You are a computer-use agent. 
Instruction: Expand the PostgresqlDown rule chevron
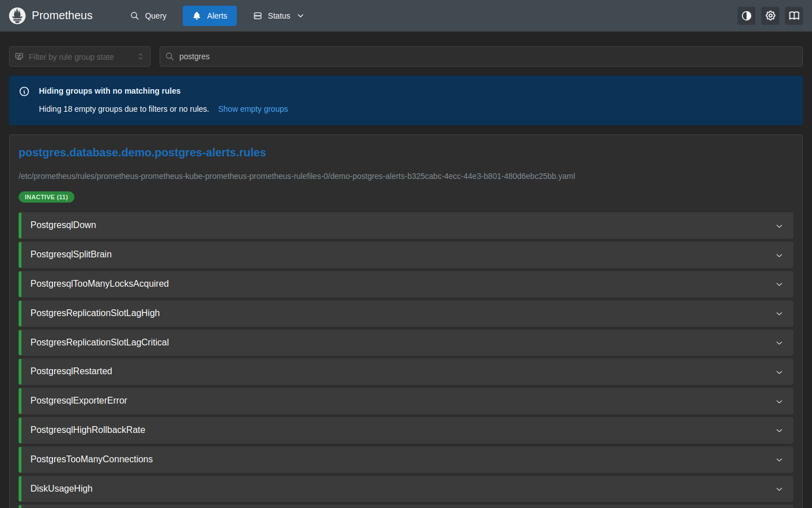779,226
